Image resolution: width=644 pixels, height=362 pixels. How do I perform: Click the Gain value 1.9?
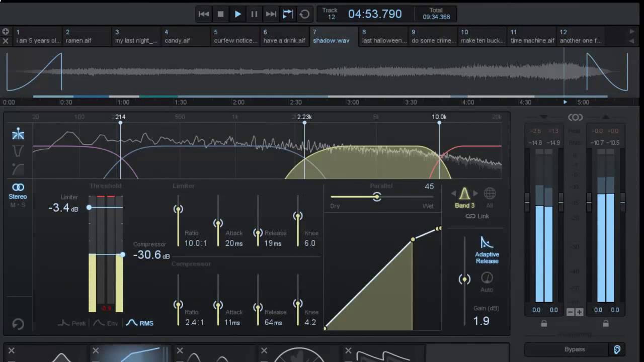click(481, 321)
